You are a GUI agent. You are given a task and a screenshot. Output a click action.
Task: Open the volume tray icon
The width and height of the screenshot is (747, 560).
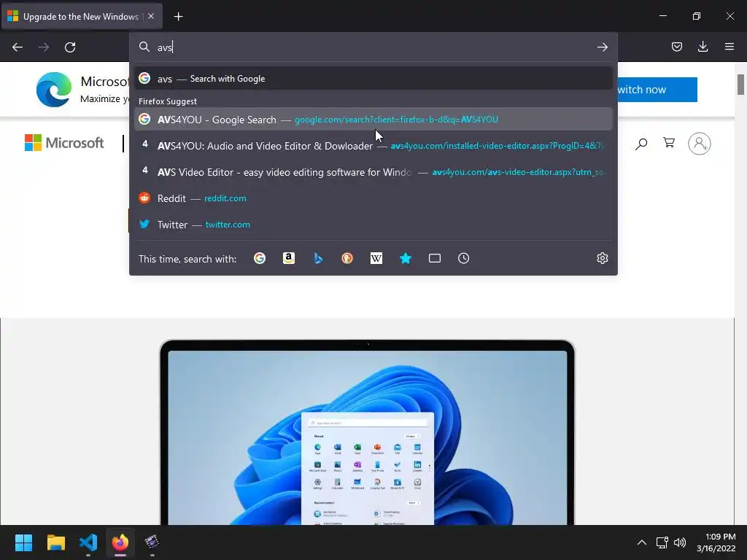tap(680, 542)
